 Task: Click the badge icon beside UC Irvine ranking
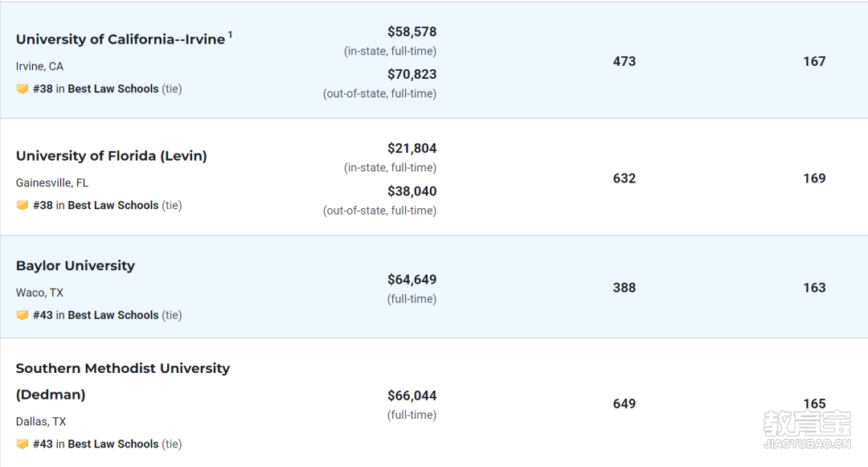(23, 88)
